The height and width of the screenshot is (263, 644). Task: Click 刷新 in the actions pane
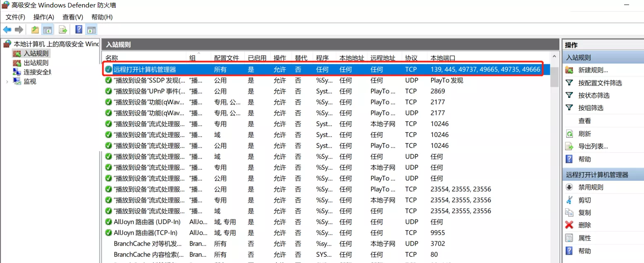point(584,134)
